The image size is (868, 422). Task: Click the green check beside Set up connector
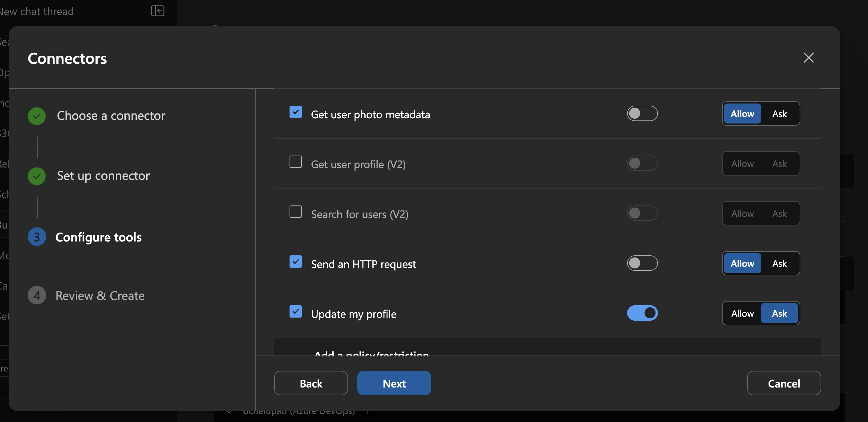coord(37,176)
